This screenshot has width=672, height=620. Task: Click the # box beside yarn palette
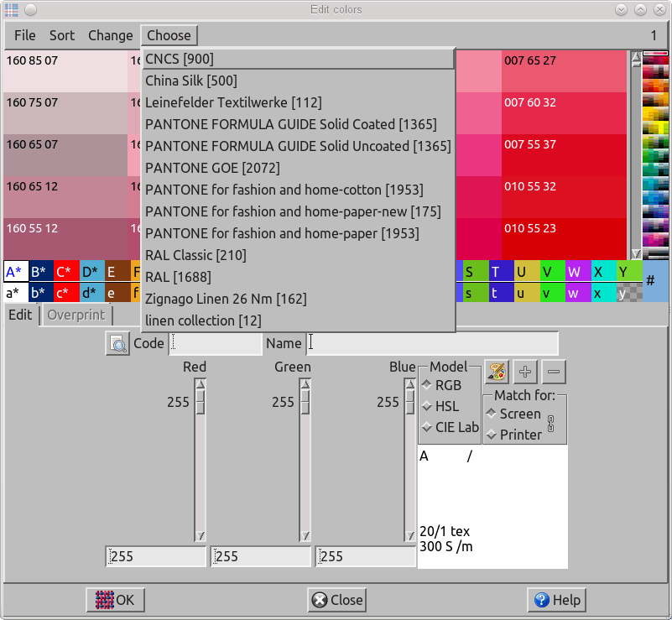[x=655, y=281]
